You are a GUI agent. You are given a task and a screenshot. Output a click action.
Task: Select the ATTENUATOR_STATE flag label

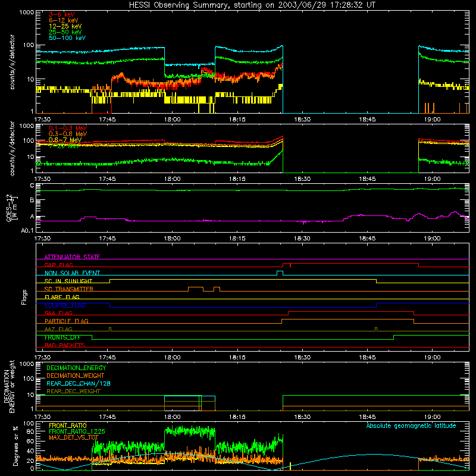72,257
